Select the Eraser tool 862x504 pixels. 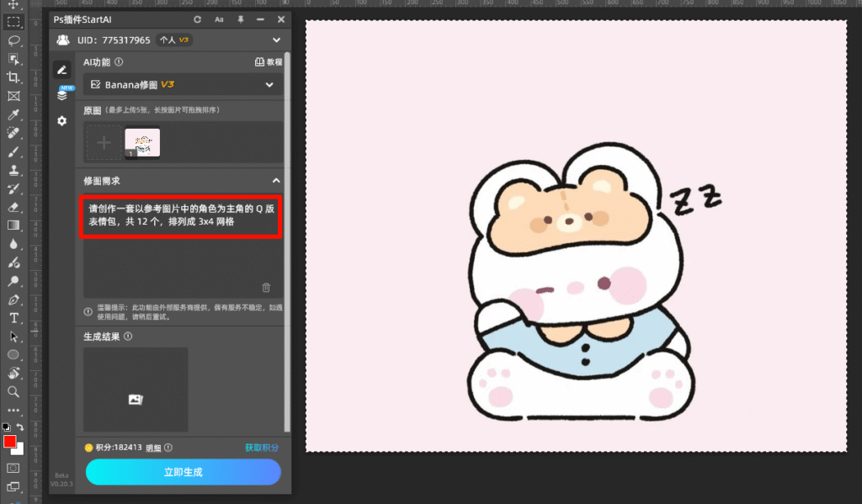click(x=13, y=206)
